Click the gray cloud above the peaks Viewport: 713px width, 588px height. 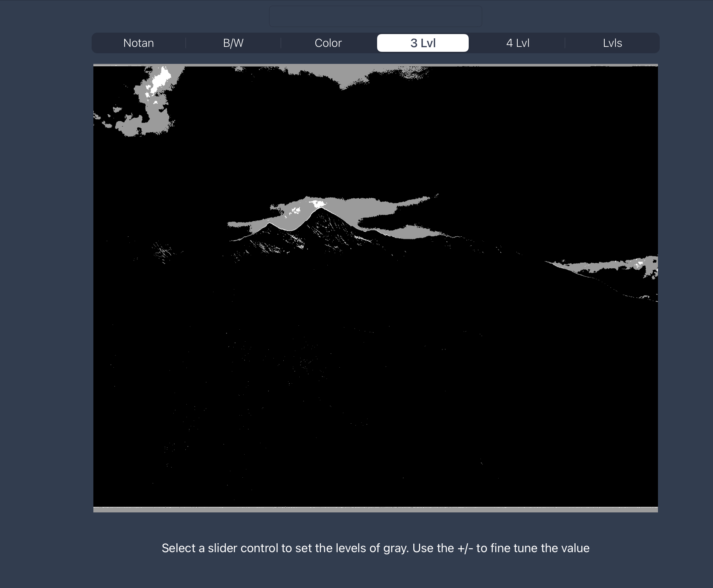pos(355,209)
